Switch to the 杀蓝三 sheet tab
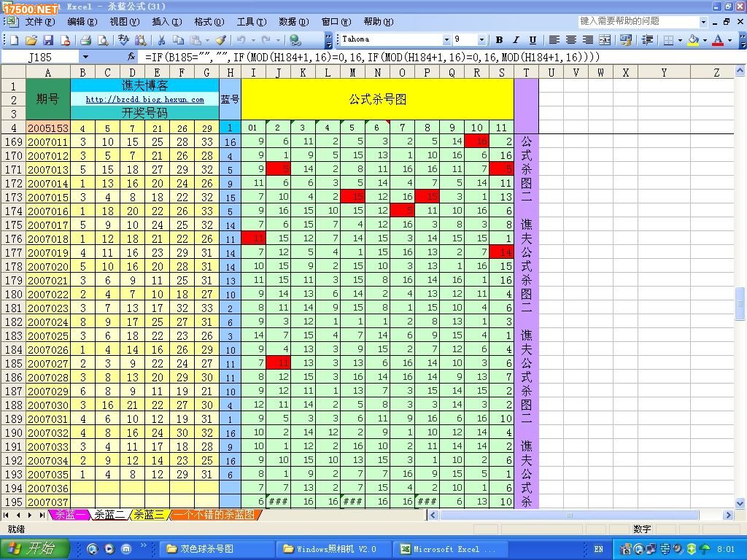 [149, 515]
